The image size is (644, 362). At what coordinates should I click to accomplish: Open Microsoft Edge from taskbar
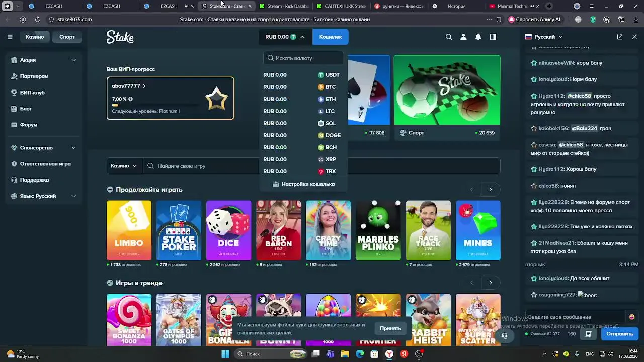pyautogui.click(x=360, y=354)
